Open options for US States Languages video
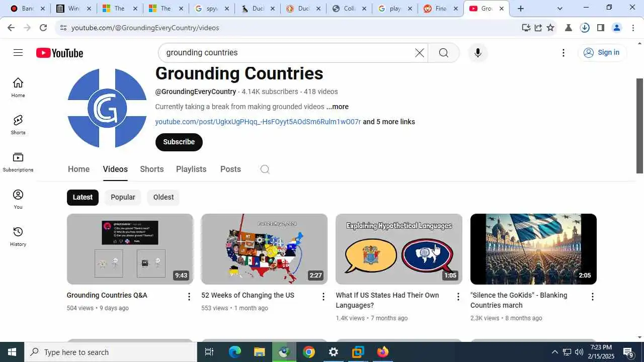This screenshot has height=362, width=644. tap(458, 297)
